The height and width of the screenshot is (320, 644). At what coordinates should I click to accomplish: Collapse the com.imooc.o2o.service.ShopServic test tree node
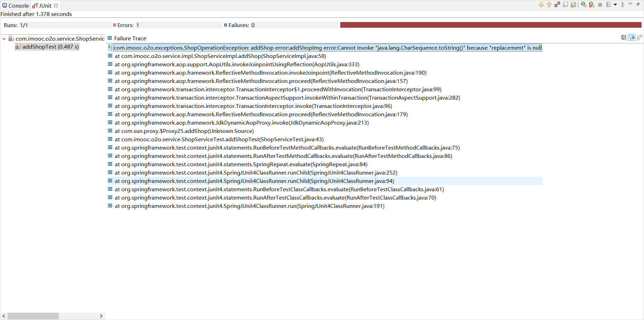(x=4, y=39)
